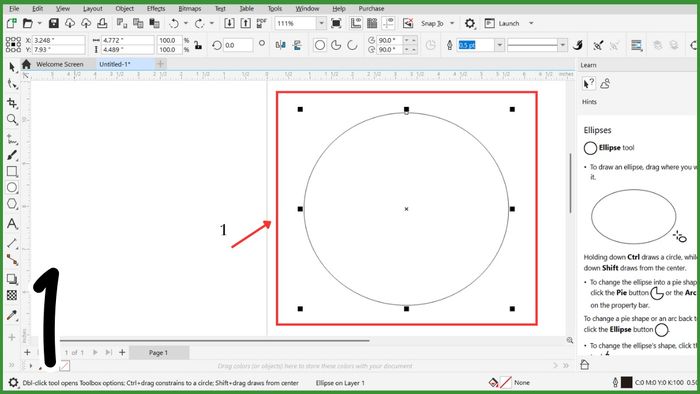The image size is (700, 394).
Task: Click the Export icon
Action: [245, 23]
